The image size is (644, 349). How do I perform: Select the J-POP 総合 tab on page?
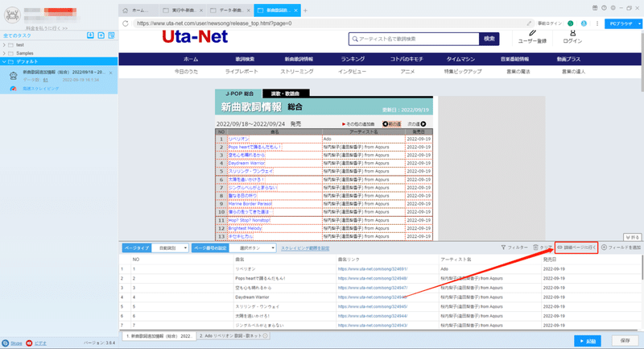[x=239, y=93]
